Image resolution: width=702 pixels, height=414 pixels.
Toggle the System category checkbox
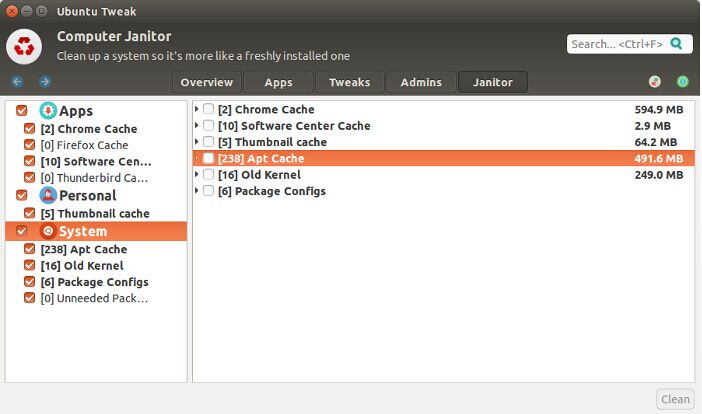click(x=21, y=231)
